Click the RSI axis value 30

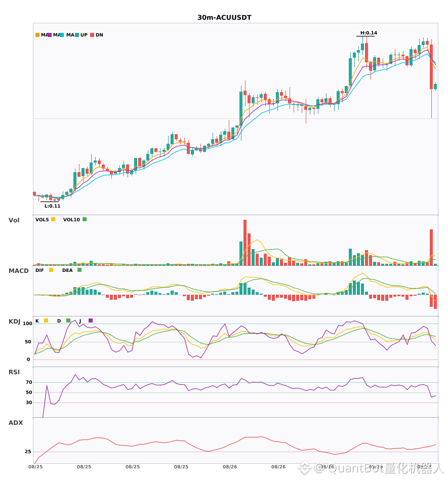(29, 403)
